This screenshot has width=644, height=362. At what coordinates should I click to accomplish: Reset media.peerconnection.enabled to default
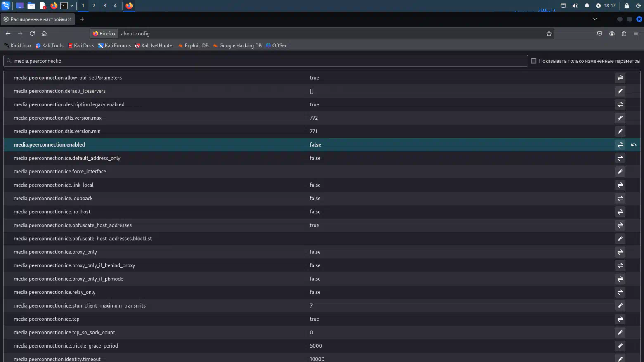(x=633, y=145)
